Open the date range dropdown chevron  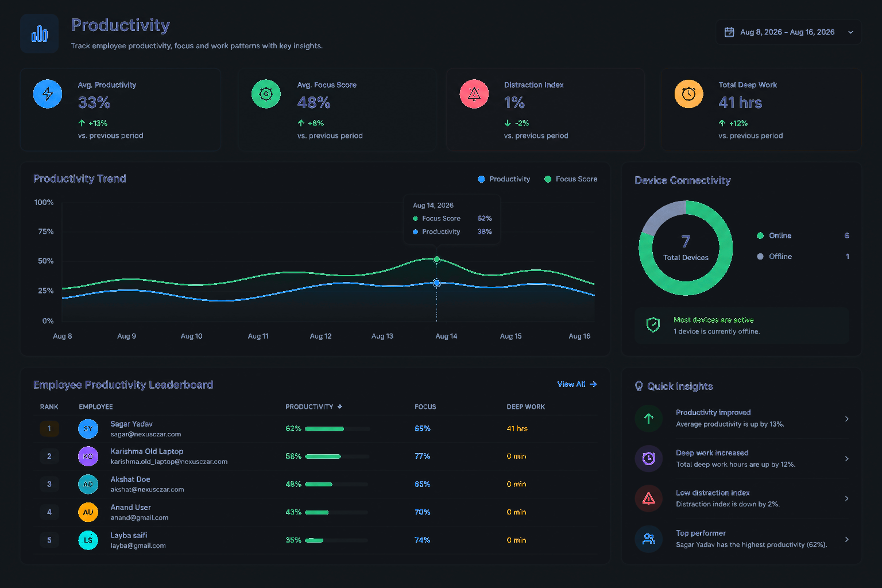point(850,32)
